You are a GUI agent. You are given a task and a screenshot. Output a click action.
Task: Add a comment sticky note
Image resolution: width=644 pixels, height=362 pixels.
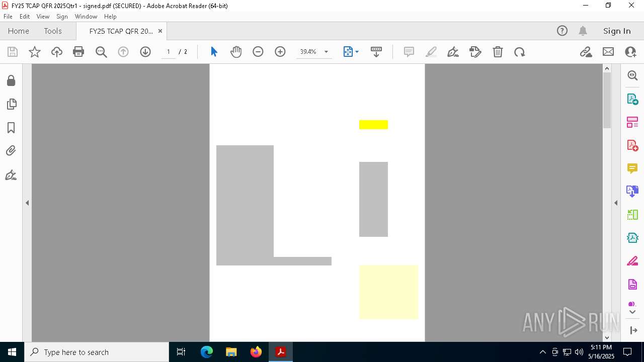coord(409,52)
